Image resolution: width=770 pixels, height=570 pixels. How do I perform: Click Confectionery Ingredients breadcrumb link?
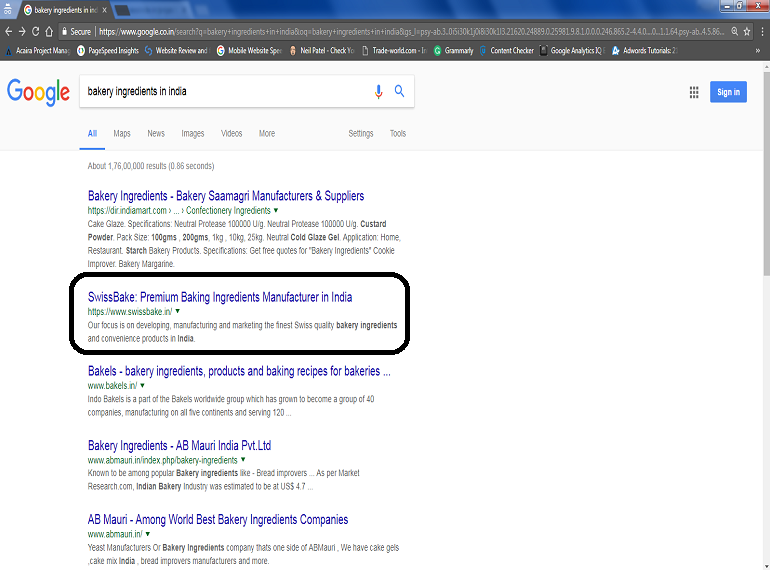pyautogui.click(x=228, y=210)
